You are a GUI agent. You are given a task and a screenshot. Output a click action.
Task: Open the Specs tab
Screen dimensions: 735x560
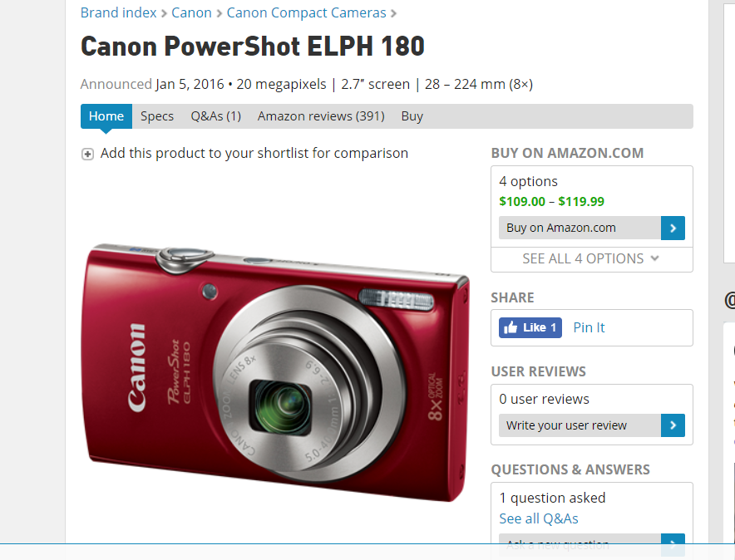pos(157,116)
